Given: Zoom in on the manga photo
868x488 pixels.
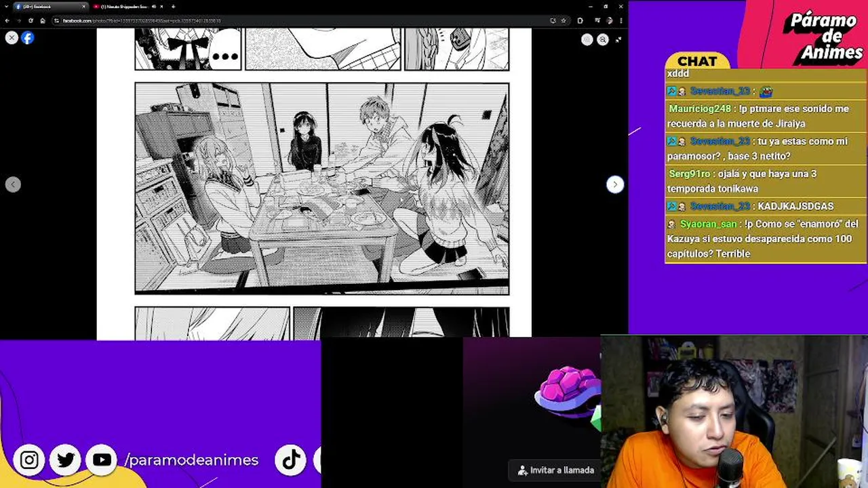Looking at the screenshot, I should (587, 40).
